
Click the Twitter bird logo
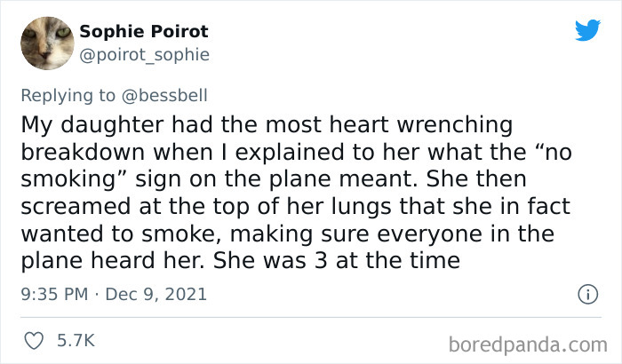tap(587, 29)
